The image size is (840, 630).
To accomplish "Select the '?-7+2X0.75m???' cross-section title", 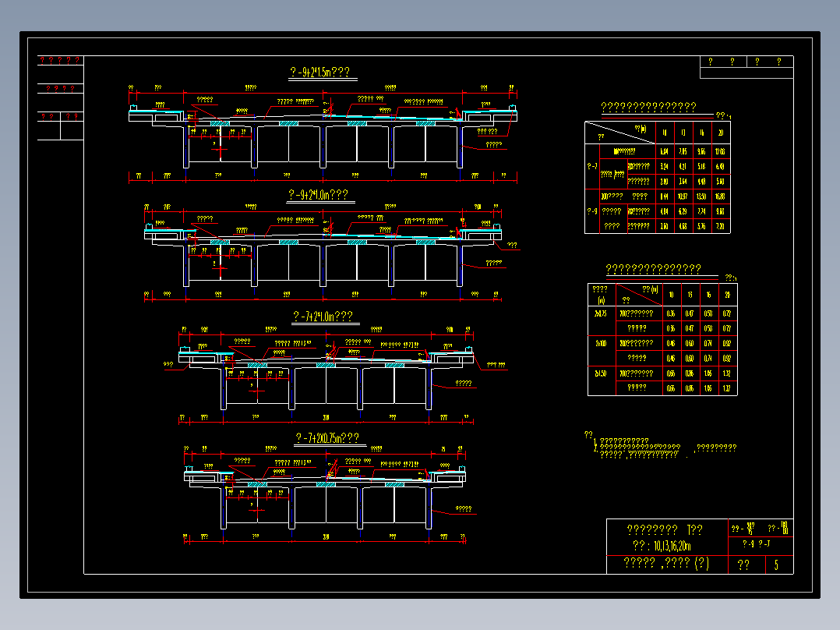I will [x=326, y=438].
